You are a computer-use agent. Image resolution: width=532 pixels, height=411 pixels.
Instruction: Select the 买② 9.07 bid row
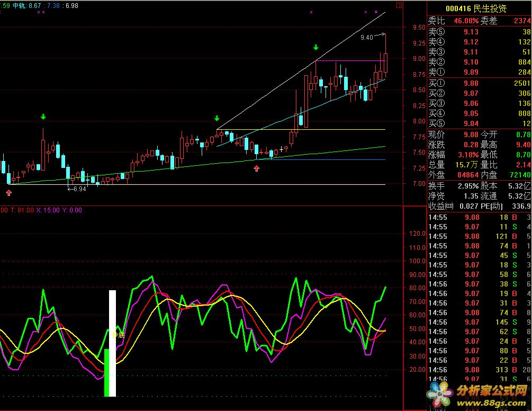click(479, 93)
